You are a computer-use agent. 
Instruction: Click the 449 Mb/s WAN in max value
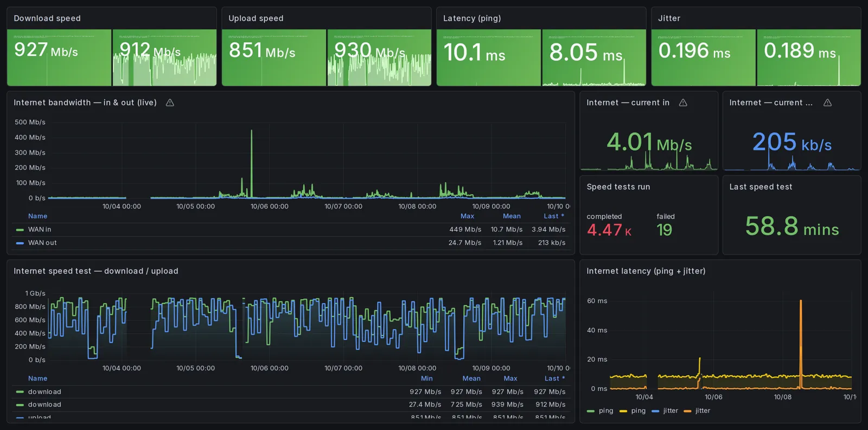coord(465,230)
